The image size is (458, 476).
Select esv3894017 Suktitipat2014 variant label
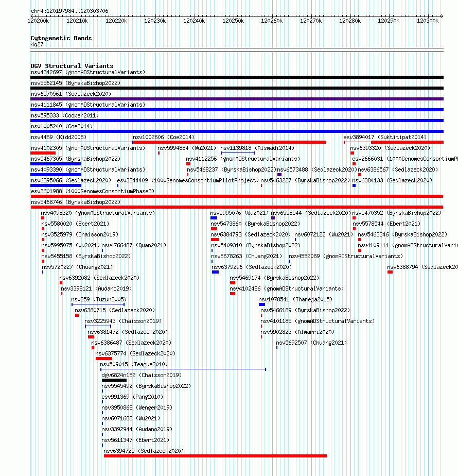[385, 137]
